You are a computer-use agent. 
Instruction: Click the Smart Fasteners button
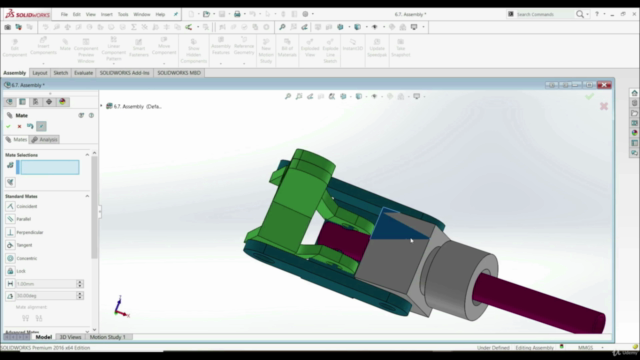click(139, 48)
